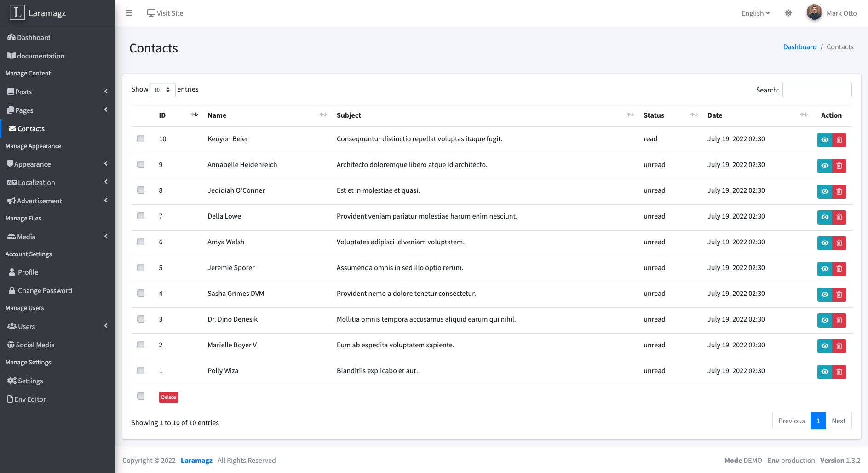
Task: Expand the Media sidebar section
Action: (x=25, y=236)
